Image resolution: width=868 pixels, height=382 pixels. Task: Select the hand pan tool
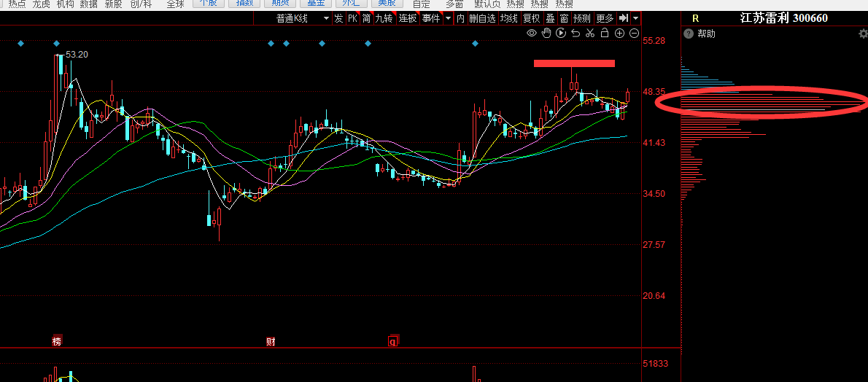[546, 34]
